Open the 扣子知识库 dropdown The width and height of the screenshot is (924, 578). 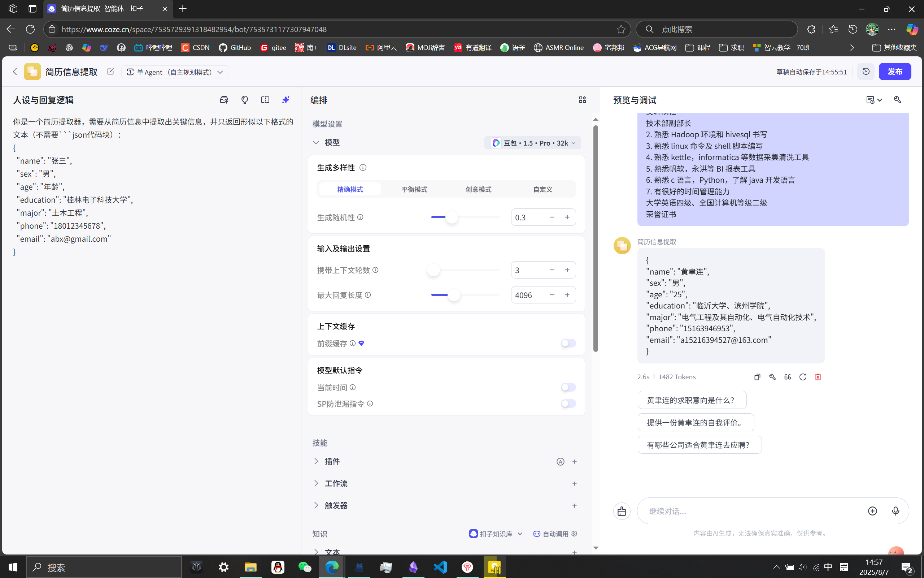tap(496, 534)
